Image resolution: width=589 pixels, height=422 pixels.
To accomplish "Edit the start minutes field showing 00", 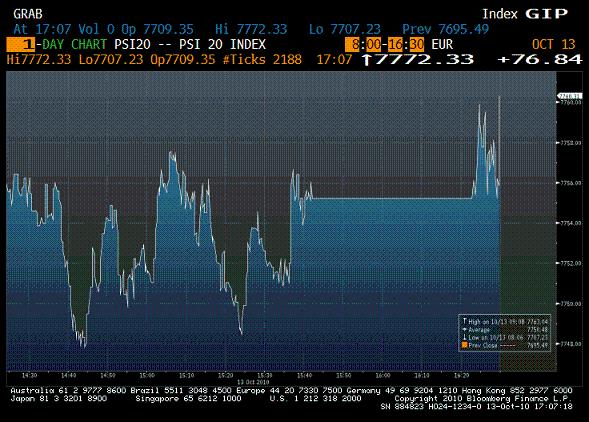I will (x=373, y=45).
